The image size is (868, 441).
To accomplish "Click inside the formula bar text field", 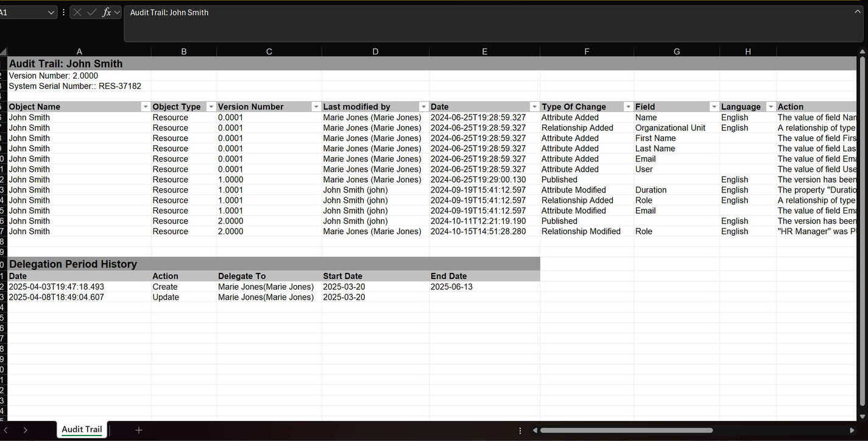I will click(x=487, y=23).
